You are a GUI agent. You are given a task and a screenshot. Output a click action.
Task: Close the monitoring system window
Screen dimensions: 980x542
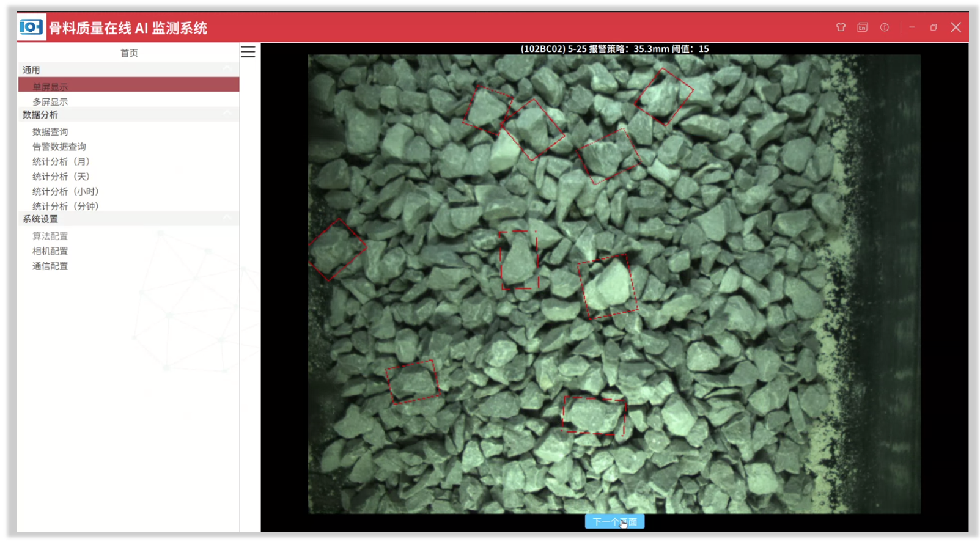(x=956, y=27)
